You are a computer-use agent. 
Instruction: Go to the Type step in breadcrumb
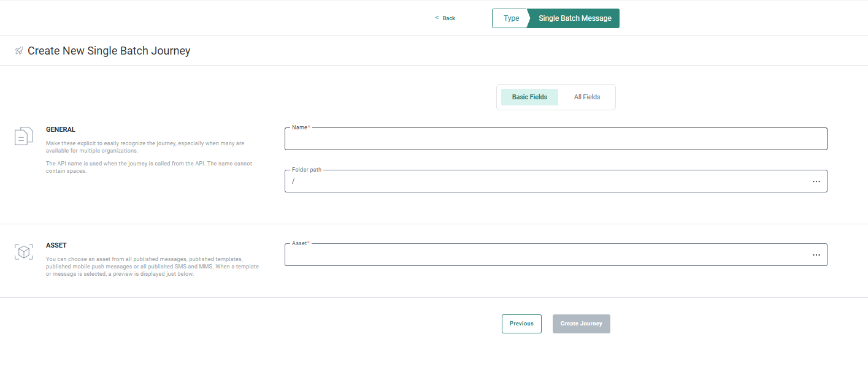pyautogui.click(x=511, y=18)
